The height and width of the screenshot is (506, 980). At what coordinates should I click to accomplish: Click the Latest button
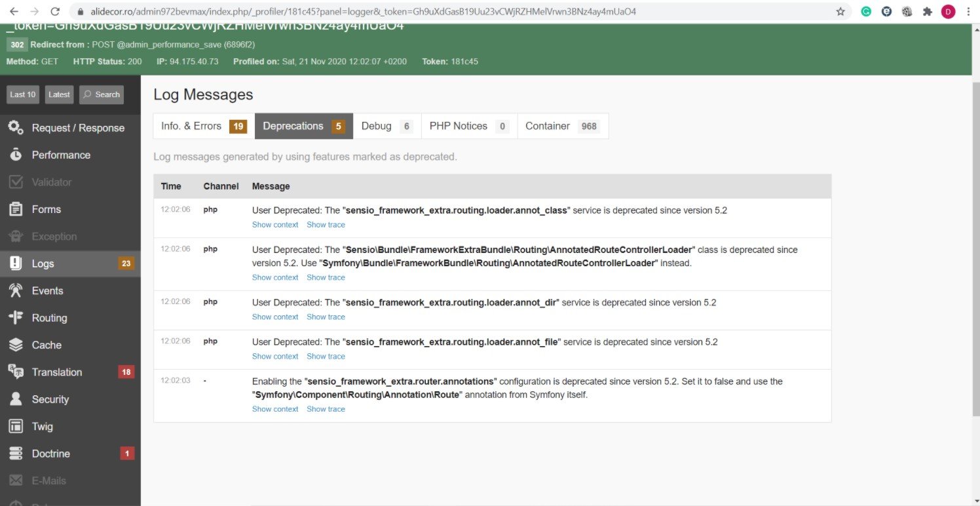pos(59,94)
